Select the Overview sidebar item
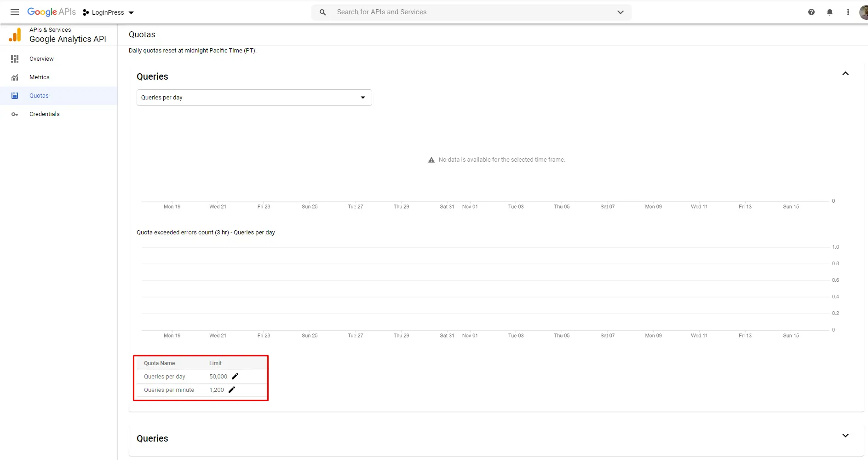868x460 pixels. coord(41,58)
